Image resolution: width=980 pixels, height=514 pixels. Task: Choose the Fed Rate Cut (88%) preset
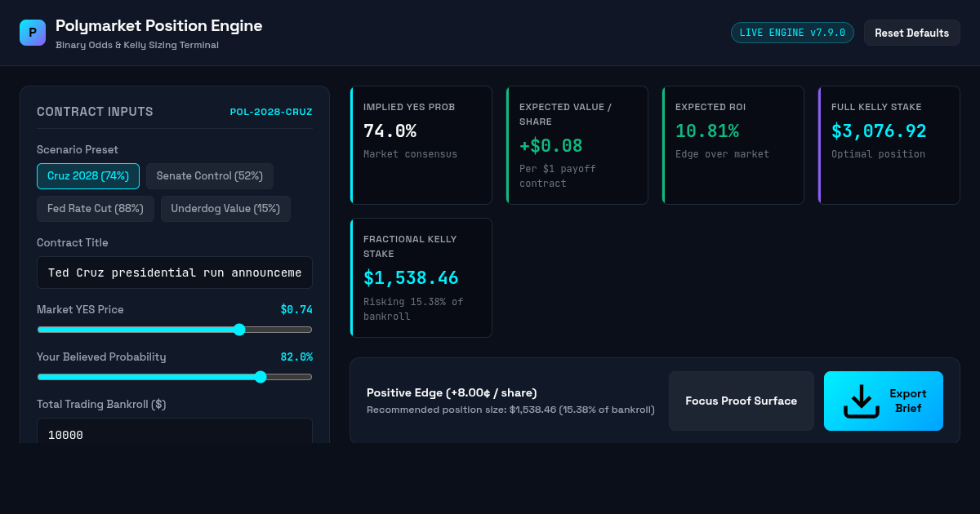click(x=96, y=209)
